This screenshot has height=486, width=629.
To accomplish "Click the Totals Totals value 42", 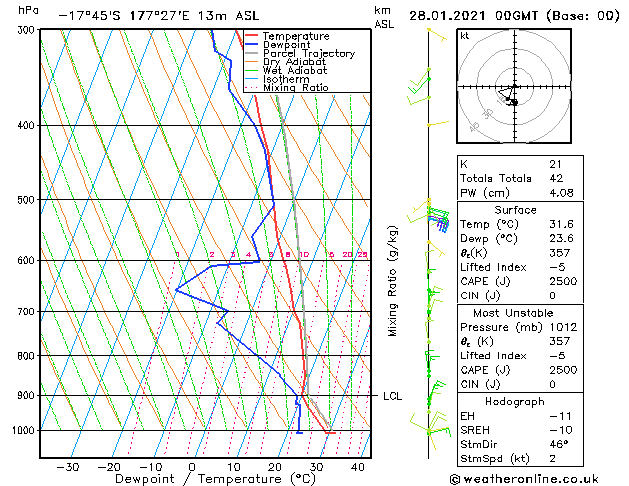I will click(556, 178).
